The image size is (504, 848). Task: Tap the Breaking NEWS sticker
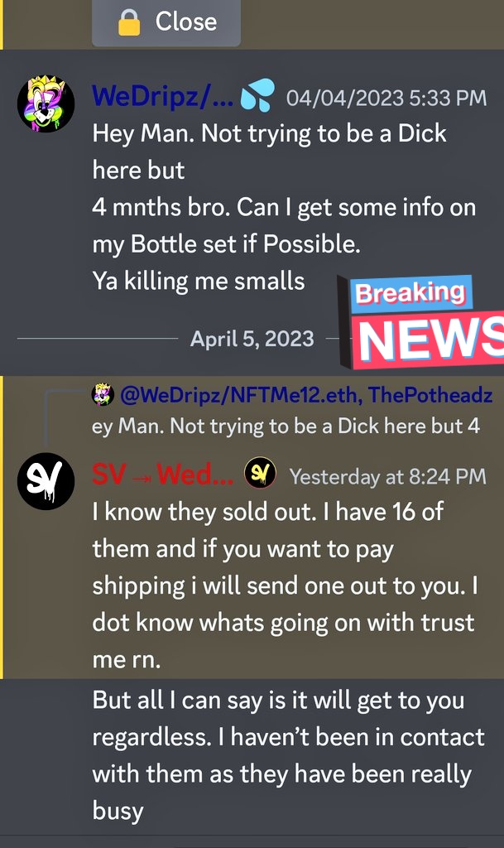(421, 321)
